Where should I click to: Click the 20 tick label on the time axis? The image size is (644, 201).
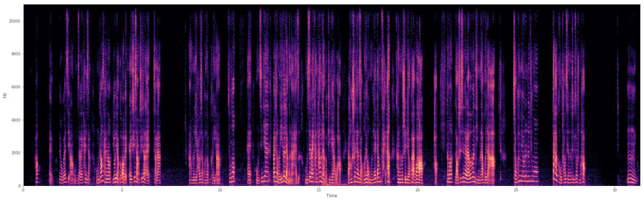pos(417,190)
